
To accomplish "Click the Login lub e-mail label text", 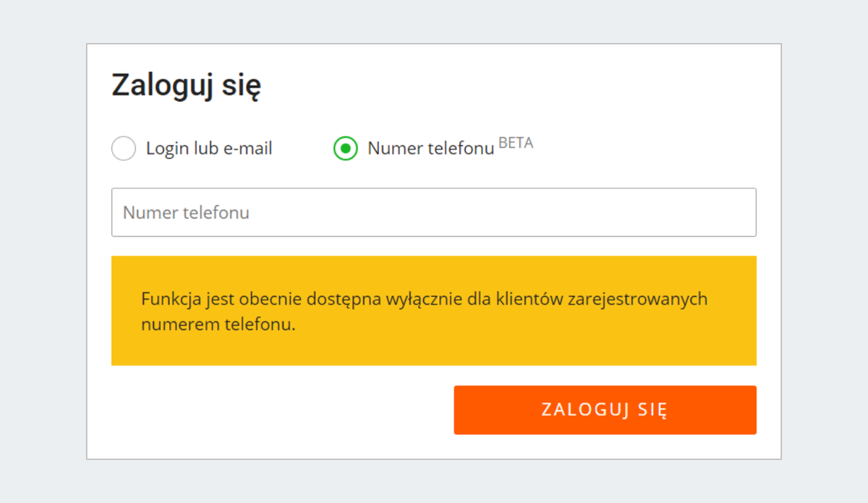I will (209, 148).
